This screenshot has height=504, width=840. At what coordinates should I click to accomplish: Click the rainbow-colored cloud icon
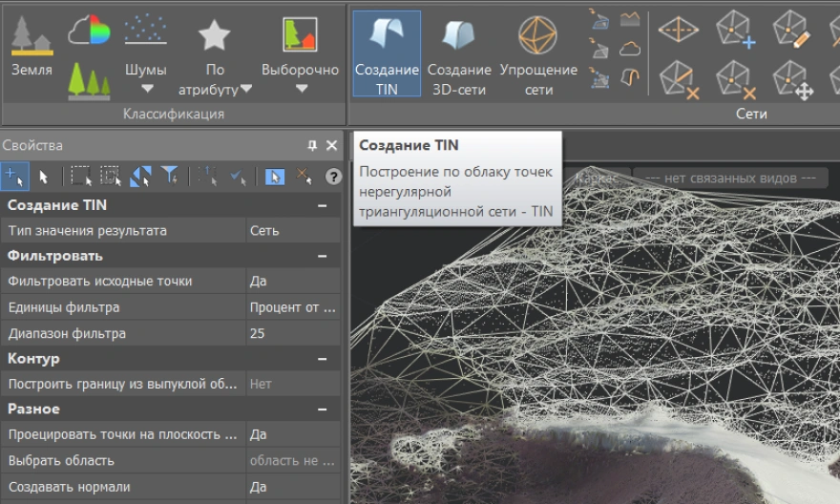[x=89, y=31]
